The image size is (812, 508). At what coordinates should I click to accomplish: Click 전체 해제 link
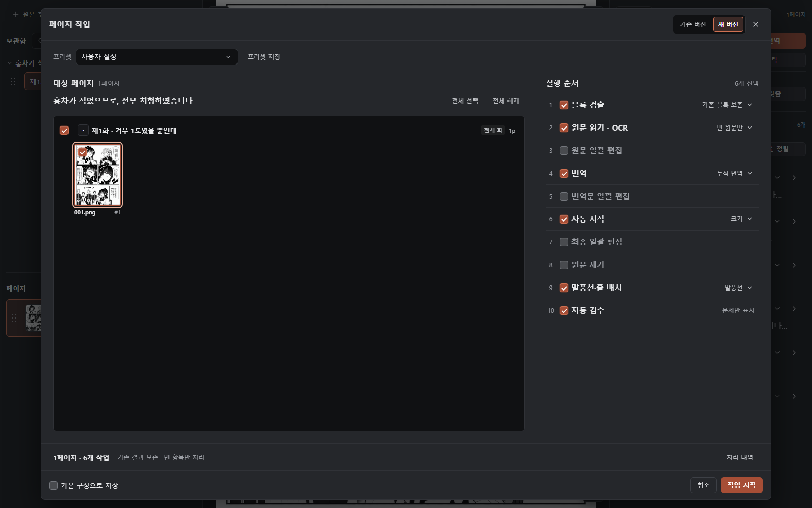coord(506,101)
